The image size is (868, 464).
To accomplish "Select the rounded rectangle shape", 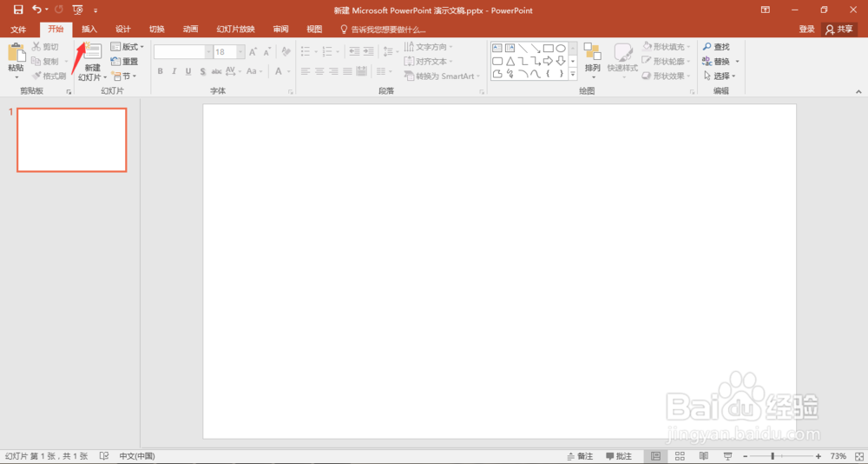I will (x=497, y=61).
